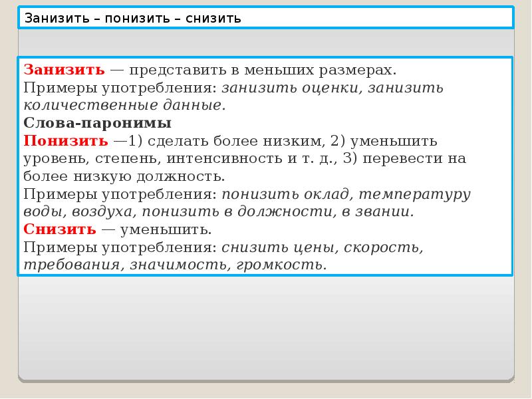
Task: Select the phrase "представить в меньших размерах"
Action: (262, 70)
